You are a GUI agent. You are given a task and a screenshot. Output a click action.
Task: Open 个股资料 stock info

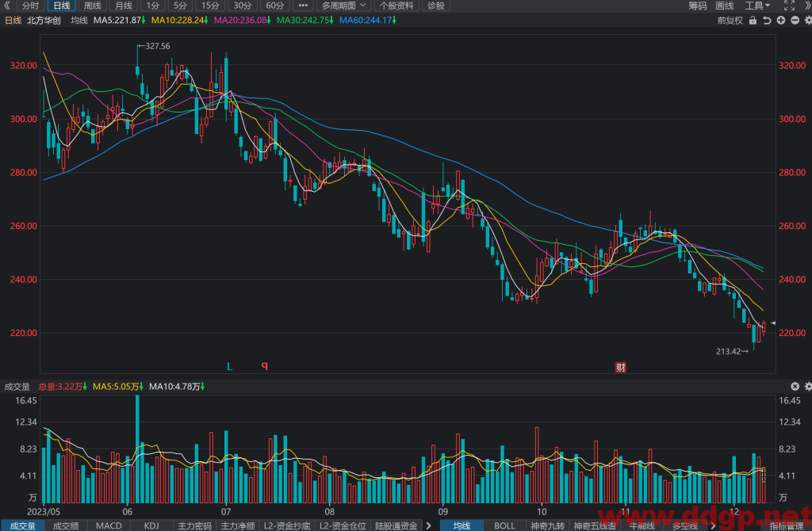(x=396, y=6)
